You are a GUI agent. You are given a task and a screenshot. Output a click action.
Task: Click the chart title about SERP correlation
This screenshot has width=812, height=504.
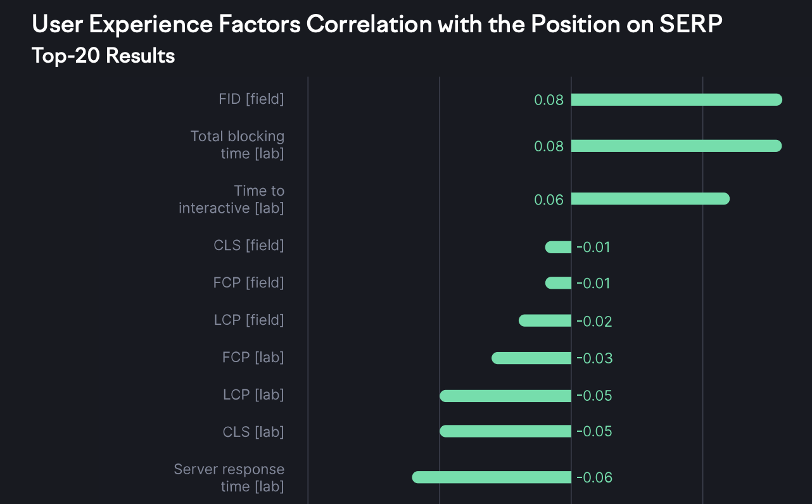point(377,25)
